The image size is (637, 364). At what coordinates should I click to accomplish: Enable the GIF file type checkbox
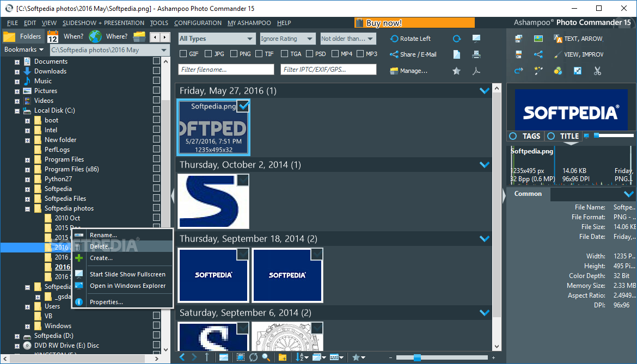[x=183, y=53]
